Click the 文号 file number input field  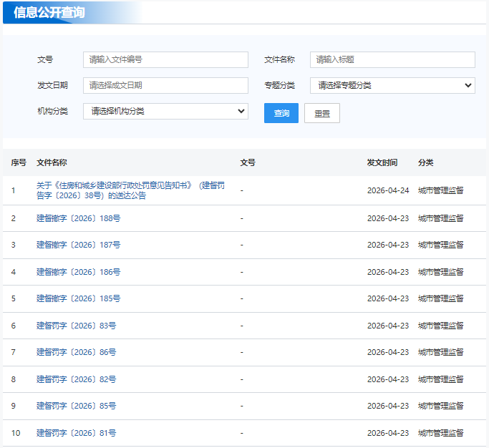coord(165,59)
